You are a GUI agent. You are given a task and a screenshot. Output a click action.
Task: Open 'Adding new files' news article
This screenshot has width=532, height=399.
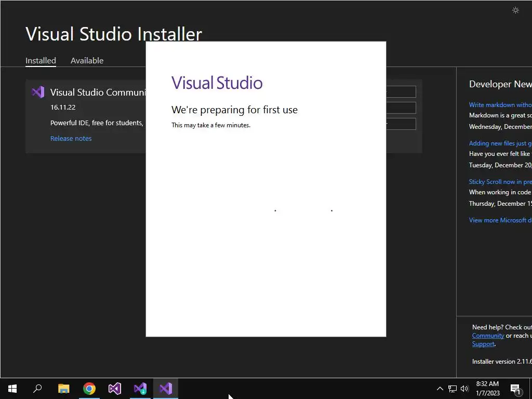[x=500, y=143]
